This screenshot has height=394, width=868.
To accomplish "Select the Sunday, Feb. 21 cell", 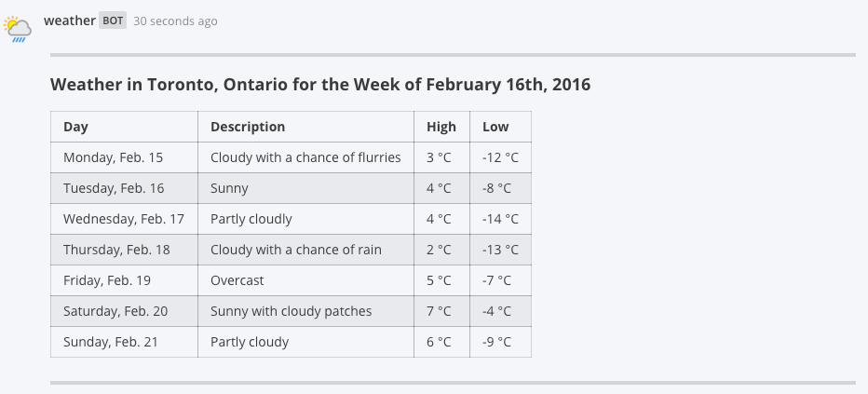I will 111,342.
